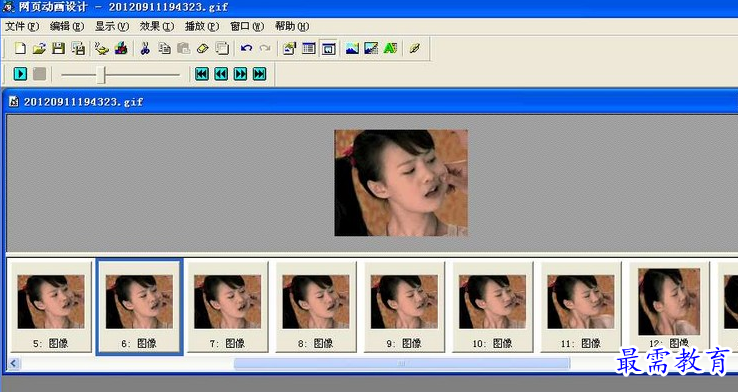The height and width of the screenshot is (392, 738).
Task: Open the 播放(P) menu
Action: point(202,26)
